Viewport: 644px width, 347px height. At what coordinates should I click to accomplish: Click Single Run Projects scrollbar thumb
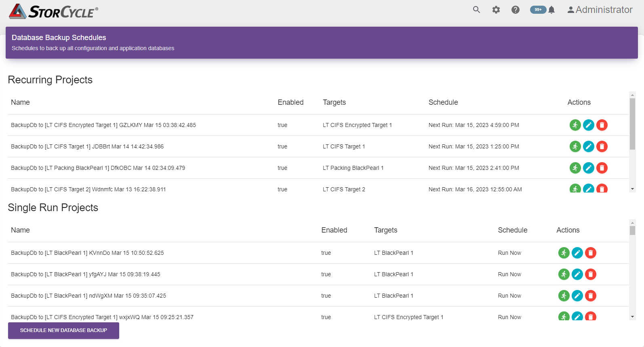click(632, 231)
